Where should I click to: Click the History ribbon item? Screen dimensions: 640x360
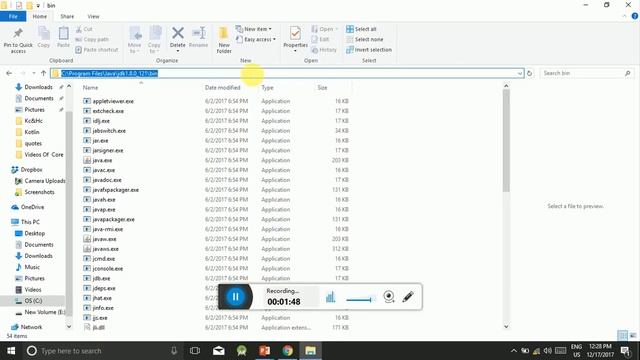coord(324,50)
